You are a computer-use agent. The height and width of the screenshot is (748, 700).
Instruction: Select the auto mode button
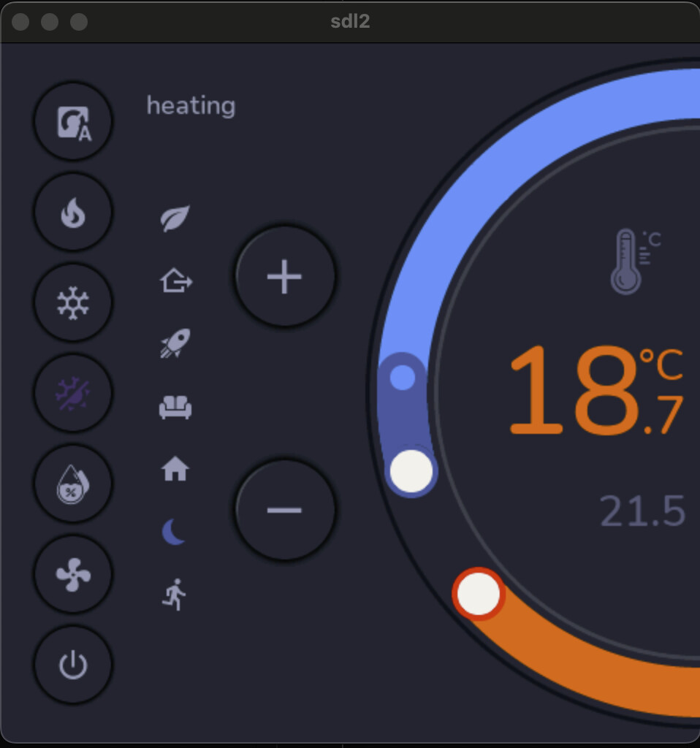point(73,121)
